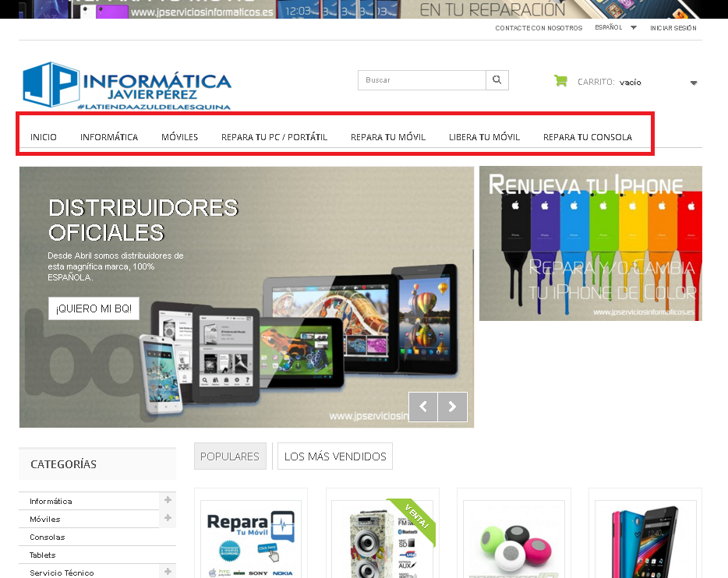Click the JP Informática logo
This screenshot has width=728, height=578.
[127, 86]
